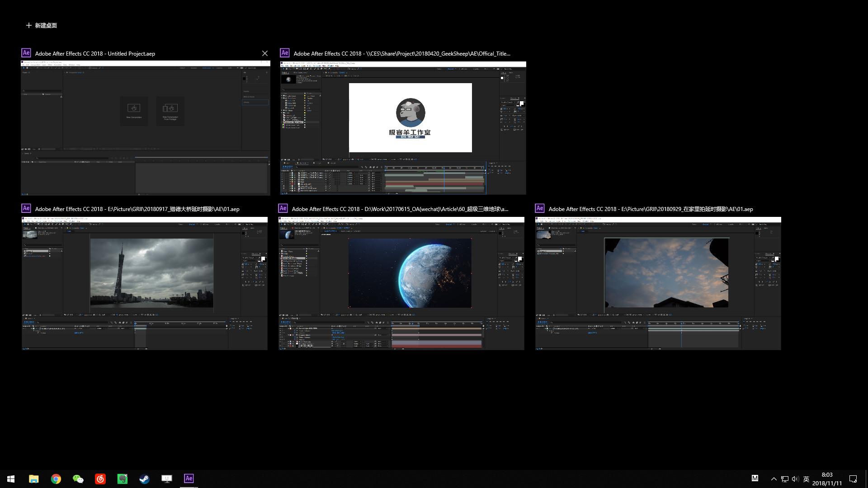Open File Explorer from the taskbar
The height and width of the screenshot is (488, 868).
point(33,479)
